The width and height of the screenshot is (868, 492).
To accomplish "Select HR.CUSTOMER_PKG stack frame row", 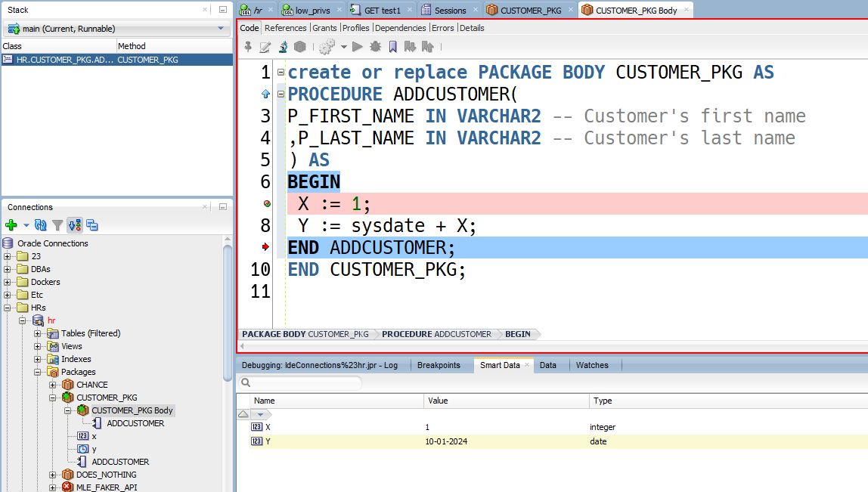I will 116,60.
